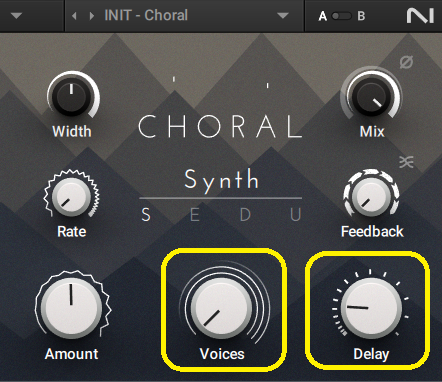442x382 pixels.
Task: Click the Delay knob
Action: point(371,308)
